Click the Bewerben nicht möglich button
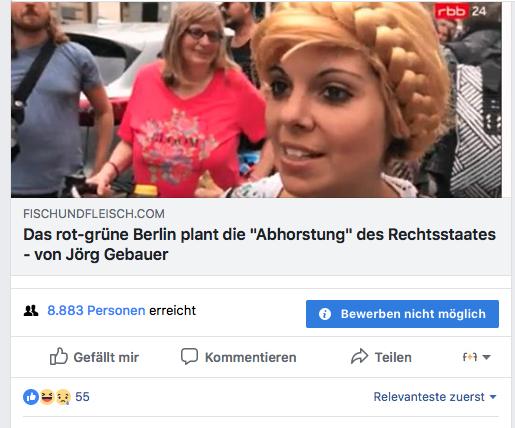Image resolution: width=515 pixels, height=428 pixels. point(402,314)
